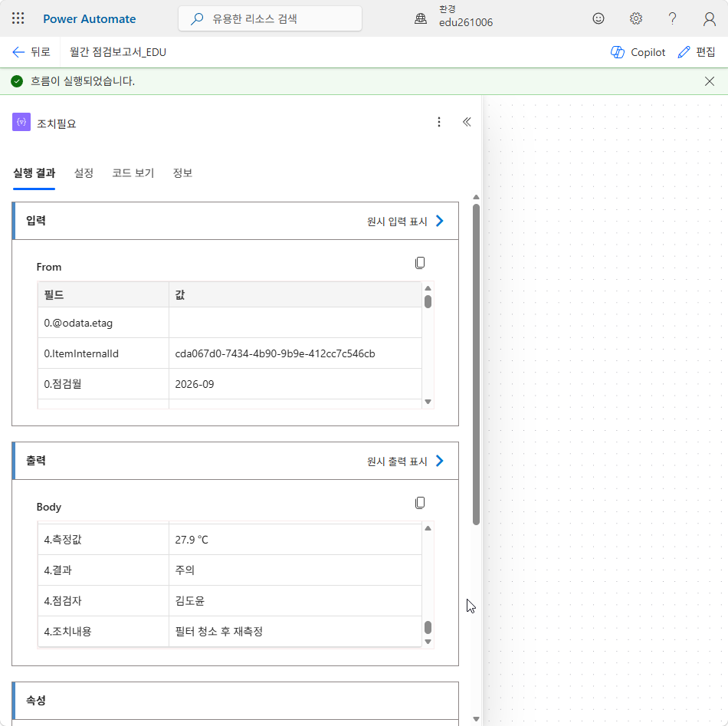This screenshot has width=728, height=726.
Task: Open the app launcher waffle menu
Action: 18,18
